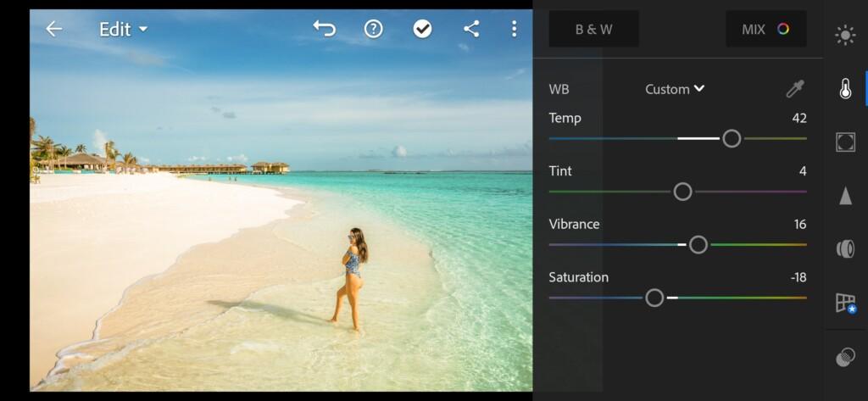This screenshot has height=401, width=868.
Task: Expand the WB Custom preset dropdown
Action: coord(674,89)
